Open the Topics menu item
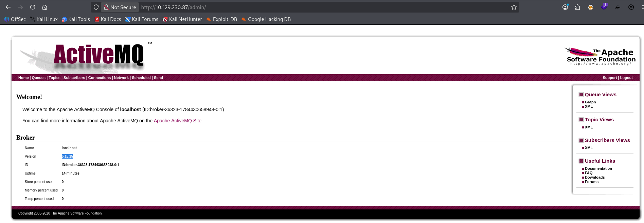 tap(54, 78)
